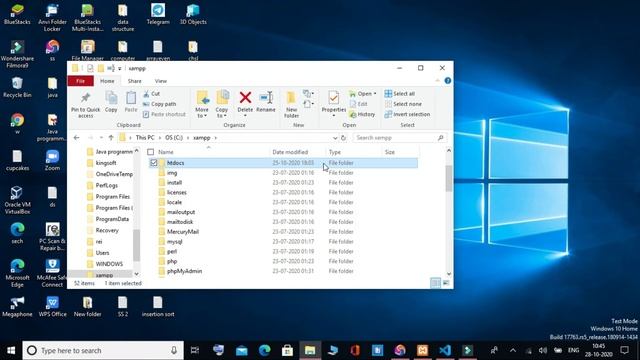The height and width of the screenshot is (360, 640).
Task: Open the recent locations dropdown arrow
Action: point(101,138)
